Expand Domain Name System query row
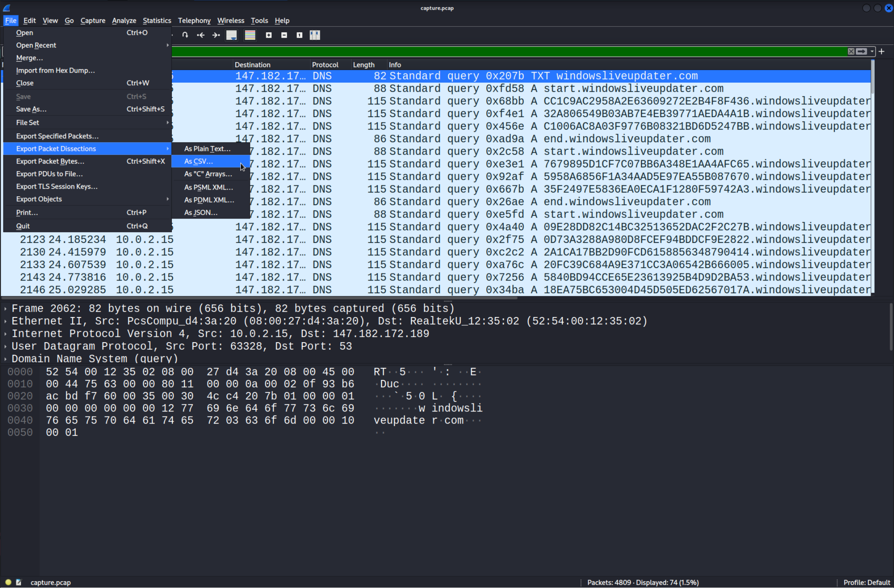894x588 pixels. coord(5,359)
